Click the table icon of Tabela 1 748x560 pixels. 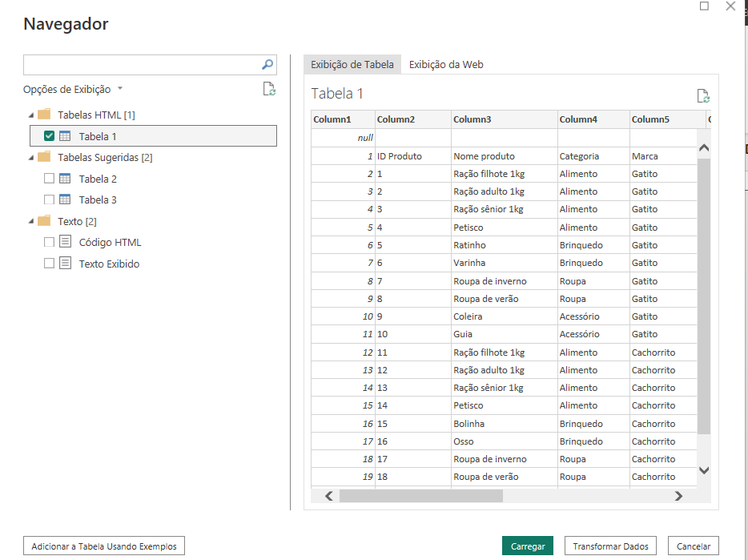(65, 136)
